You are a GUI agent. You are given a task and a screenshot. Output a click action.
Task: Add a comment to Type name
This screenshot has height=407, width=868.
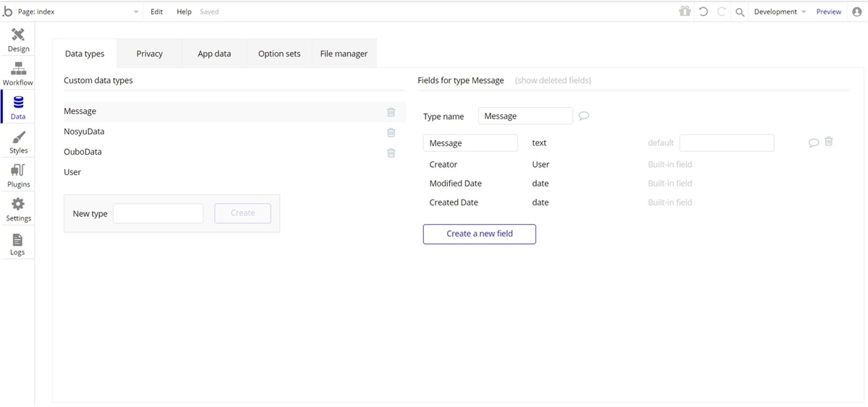pos(584,116)
